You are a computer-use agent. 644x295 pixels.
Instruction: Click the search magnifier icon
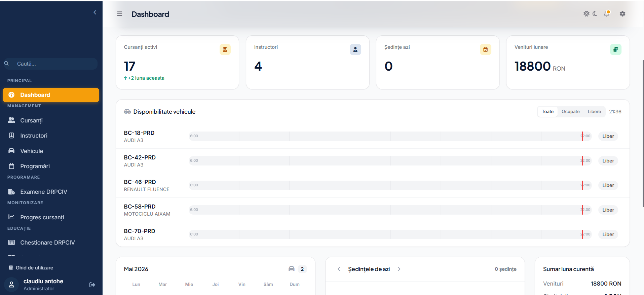tap(6, 63)
